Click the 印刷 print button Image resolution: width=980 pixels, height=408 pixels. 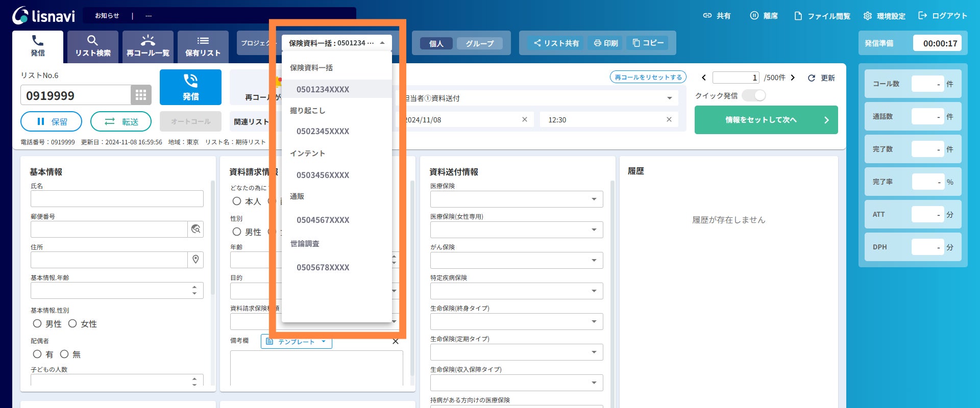click(606, 43)
